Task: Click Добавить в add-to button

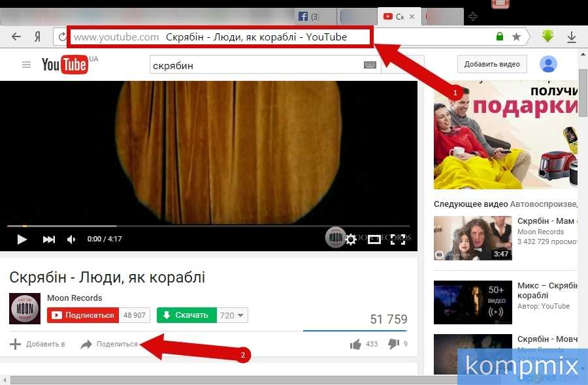Action: click(x=37, y=344)
